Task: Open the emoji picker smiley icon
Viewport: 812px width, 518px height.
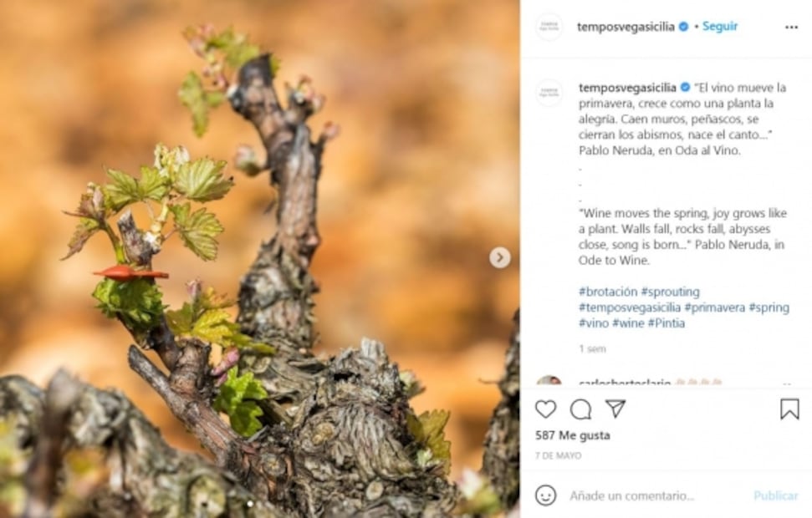Action: coord(545,495)
